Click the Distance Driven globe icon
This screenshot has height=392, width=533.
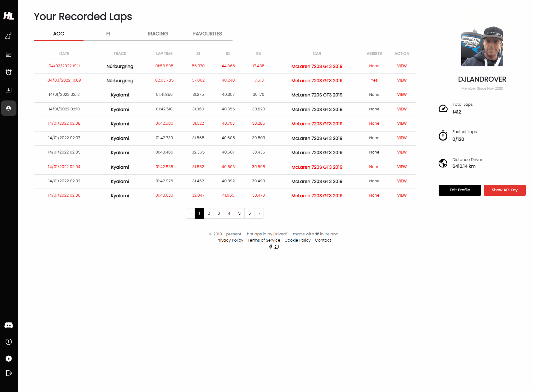(443, 163)
